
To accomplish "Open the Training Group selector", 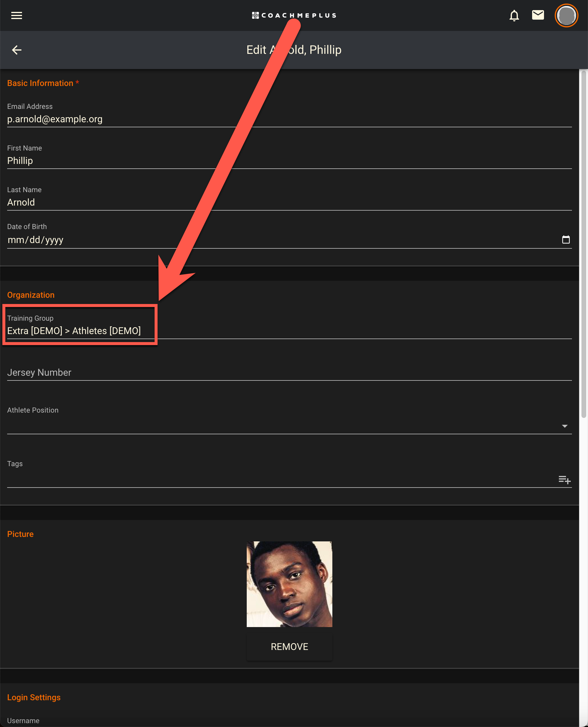I will click(x=289, y=330).
